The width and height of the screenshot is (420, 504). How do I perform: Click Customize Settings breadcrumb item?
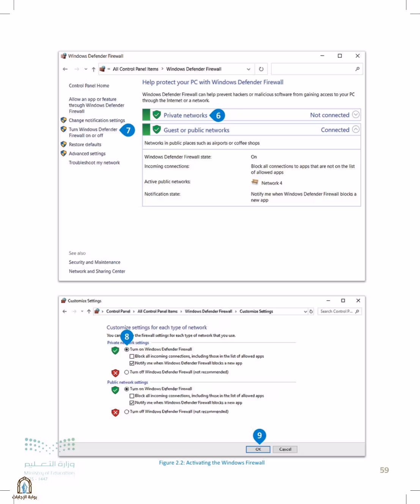(256, 312)
